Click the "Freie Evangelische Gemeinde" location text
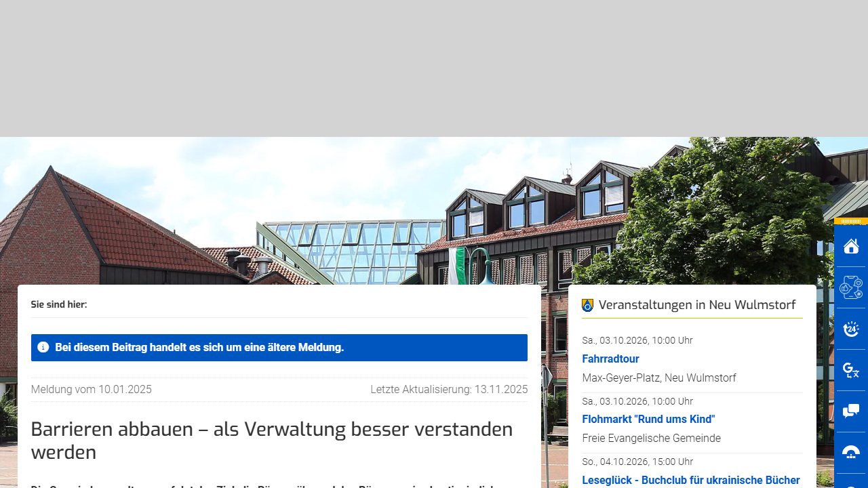 (651, 438)
